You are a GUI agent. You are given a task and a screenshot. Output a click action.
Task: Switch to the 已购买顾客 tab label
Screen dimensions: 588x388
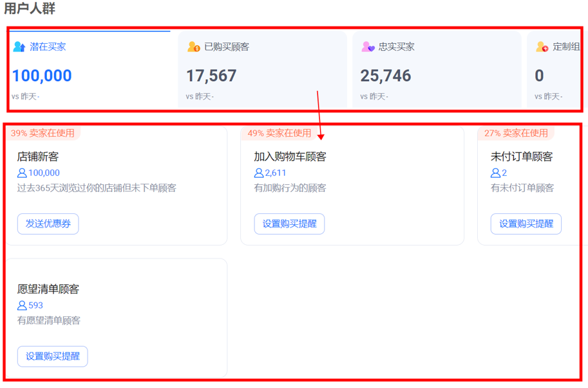point(226,47)
